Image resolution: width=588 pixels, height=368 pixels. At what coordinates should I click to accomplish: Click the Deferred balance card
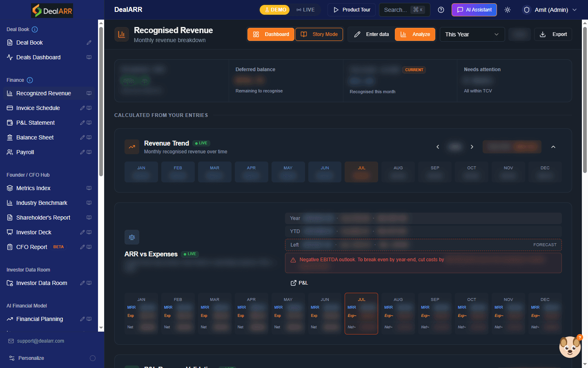click(x=286, y=81)
